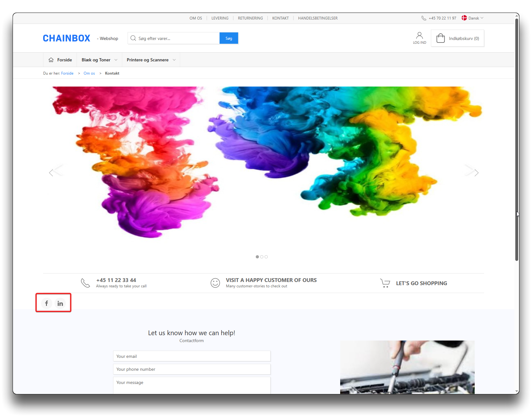
Task: Expand the Dansk language dropdown
Action: tap(473, 18)
